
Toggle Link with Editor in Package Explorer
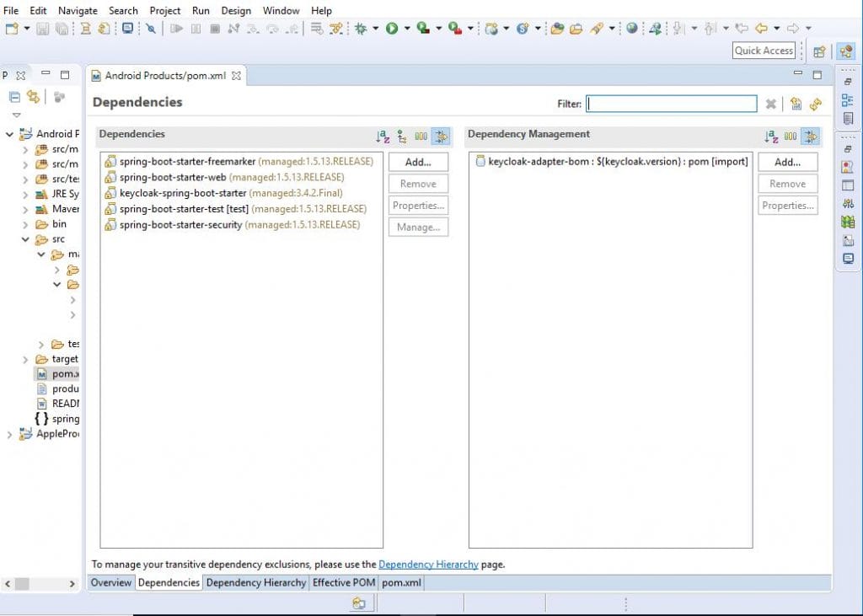34,98
